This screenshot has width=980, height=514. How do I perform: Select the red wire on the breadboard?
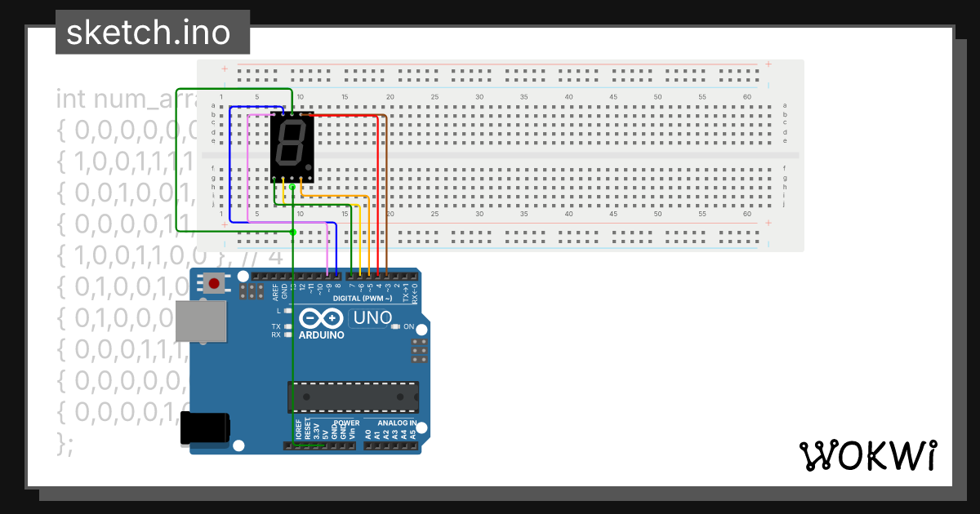pos(377,196)
